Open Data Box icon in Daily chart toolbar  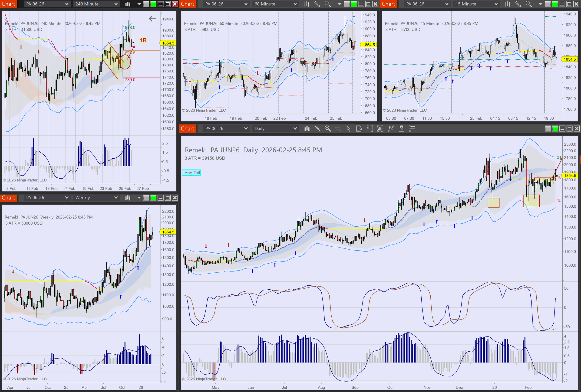pyautogui.click(x=359, y=129)
